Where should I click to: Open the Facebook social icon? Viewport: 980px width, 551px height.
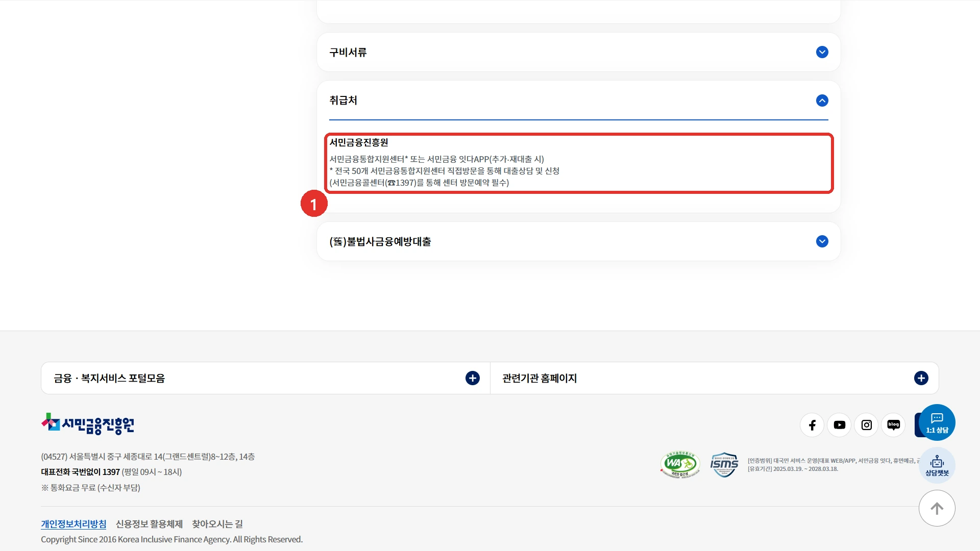[812, 425]
